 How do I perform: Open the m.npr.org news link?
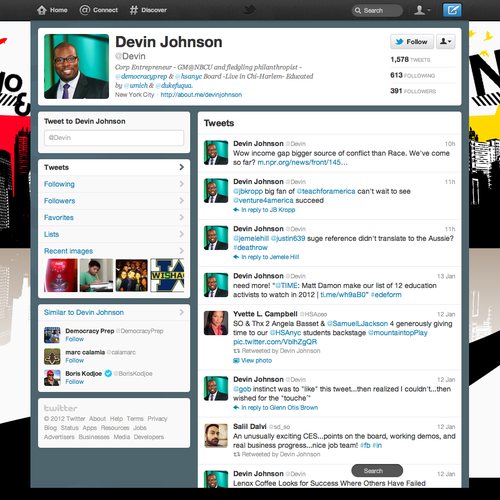pyautogui.click(x=303, y=162)
